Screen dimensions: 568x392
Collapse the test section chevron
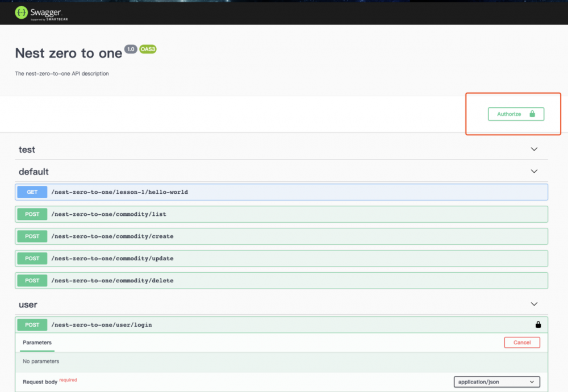[x=534, y=149]
